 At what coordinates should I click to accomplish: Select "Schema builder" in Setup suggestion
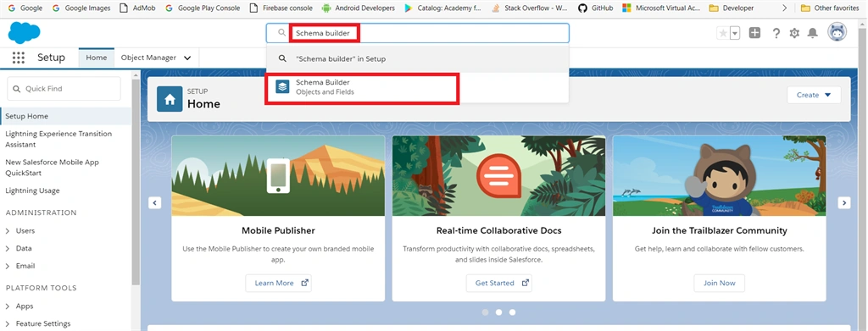click(417, 58)
